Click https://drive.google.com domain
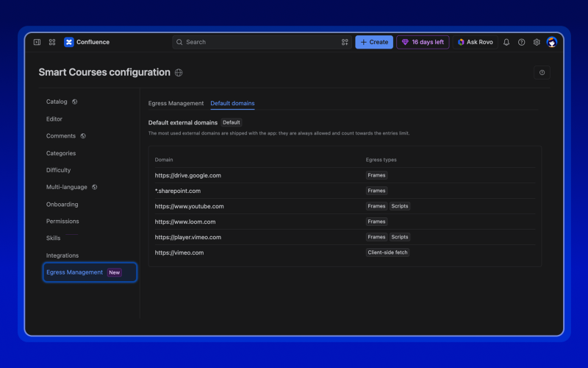 pyautogui.click(x=188, y=175)
